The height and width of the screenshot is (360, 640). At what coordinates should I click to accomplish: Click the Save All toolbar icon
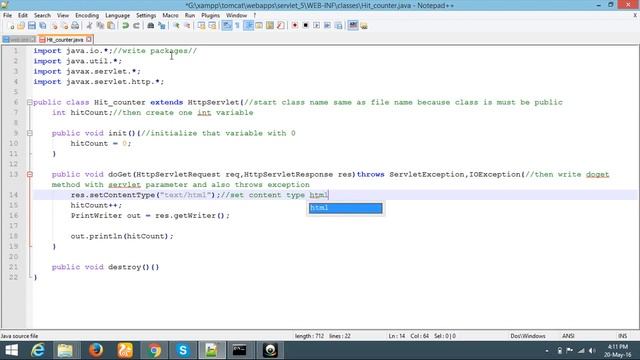(x=42, y=26)
